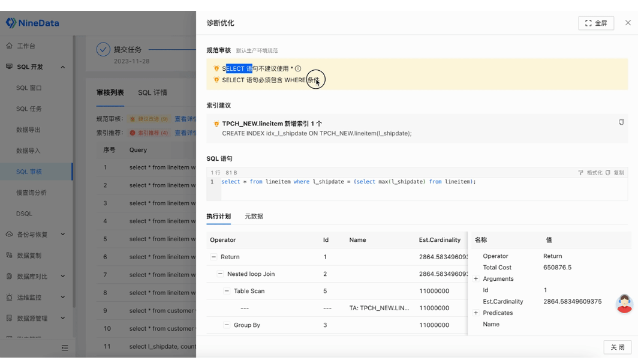Select row 9 select * from customer
The width and height of the screenshot is (644, 360).
click(146, 311)
